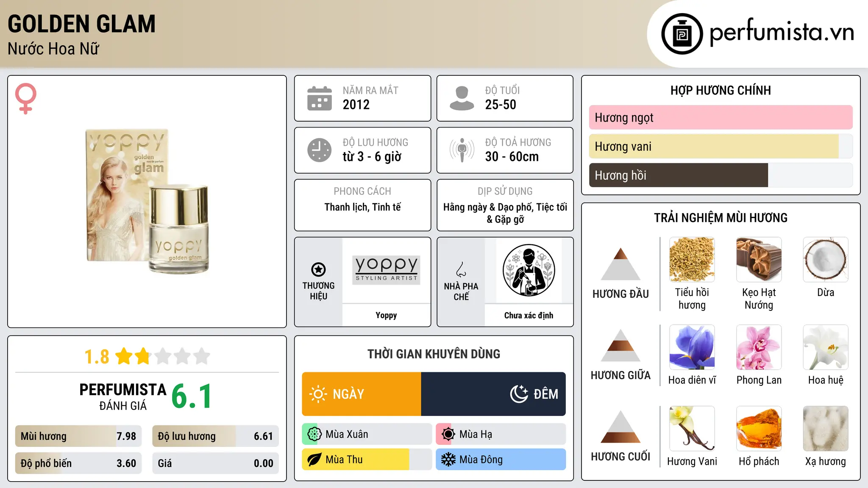Click the clock icon beside Độ lưu hương

(320, 150)
